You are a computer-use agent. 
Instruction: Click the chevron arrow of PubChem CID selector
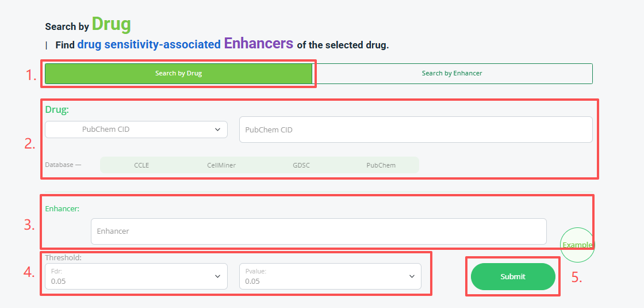[x=218, y=130]
